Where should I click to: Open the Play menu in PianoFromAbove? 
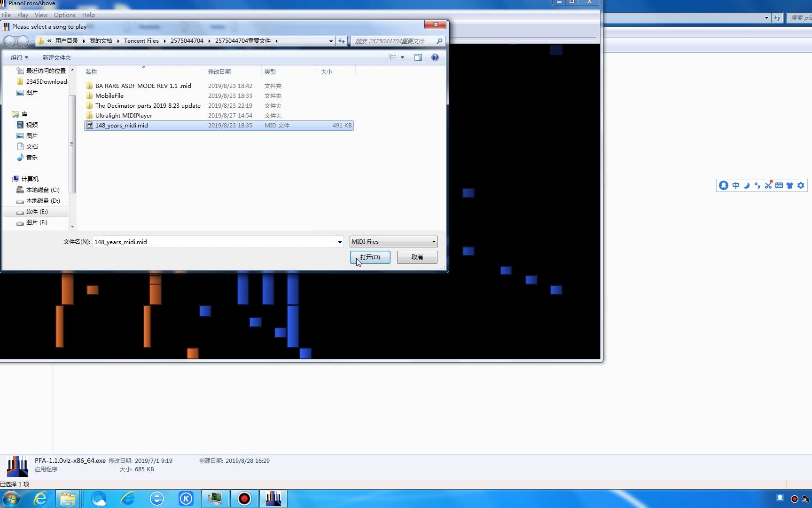click(23, 15)
